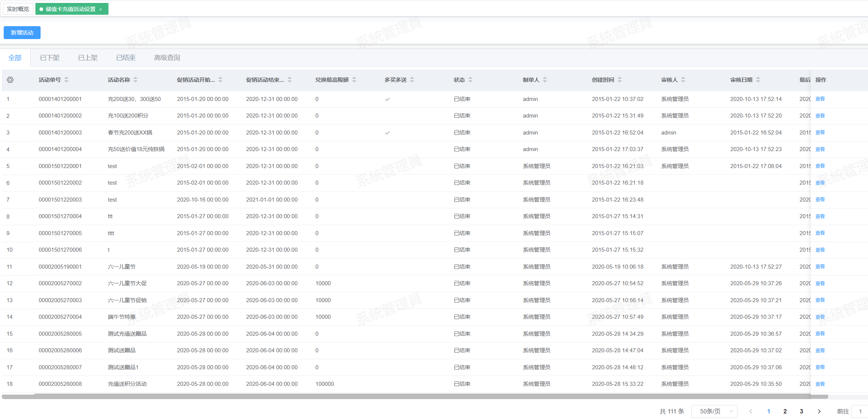Click the horizontal table scrollbar
Viewport: 868px width, 419px height.
tap(406, 397)
